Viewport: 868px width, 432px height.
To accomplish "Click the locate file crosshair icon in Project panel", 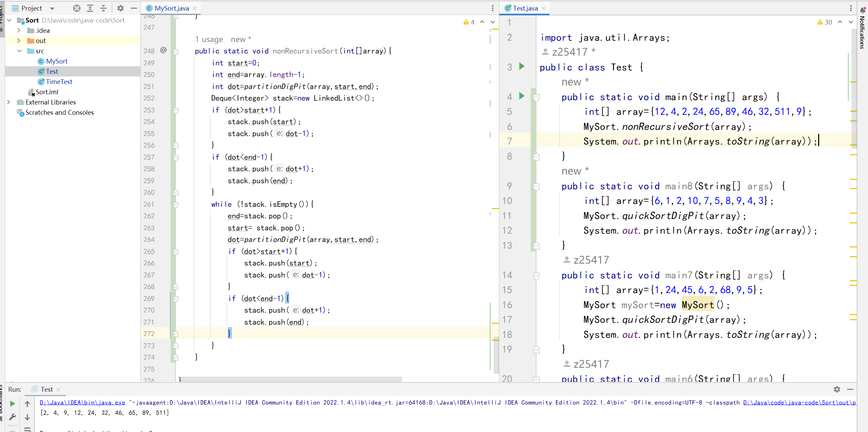I will click(77, 8).
